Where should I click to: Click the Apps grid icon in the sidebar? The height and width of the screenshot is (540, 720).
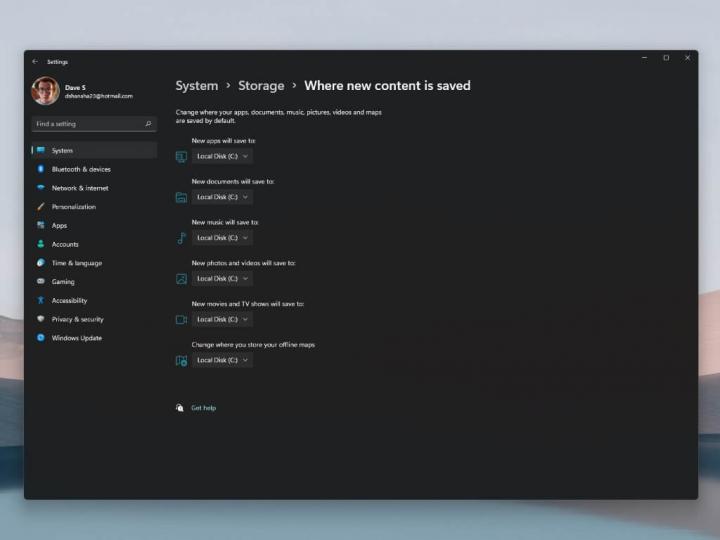tap(41, 225)
